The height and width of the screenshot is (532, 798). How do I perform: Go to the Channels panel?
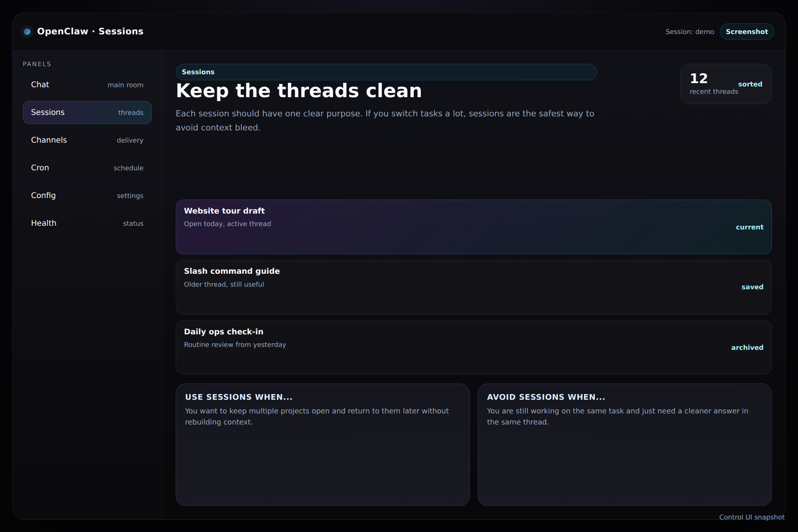(87, 140)
